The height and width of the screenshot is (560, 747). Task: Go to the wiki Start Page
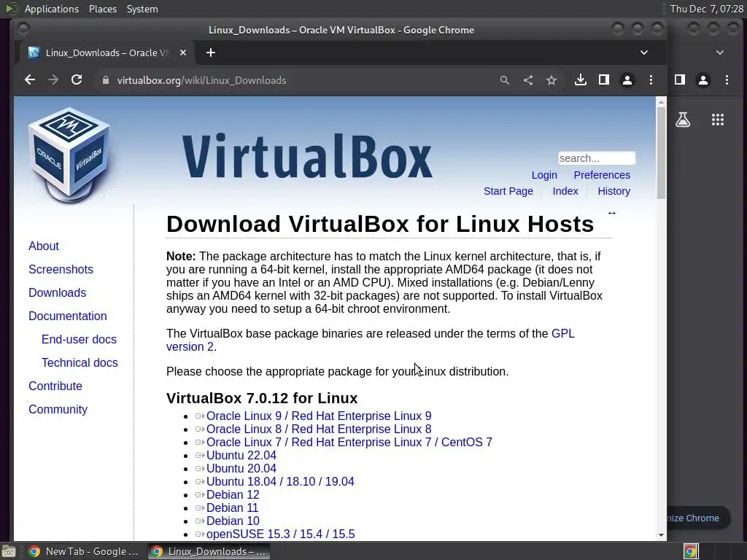[508, 192]
